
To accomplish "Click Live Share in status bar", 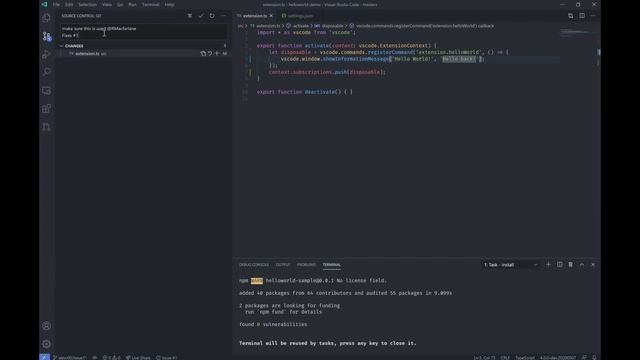I will pos(138,358).
